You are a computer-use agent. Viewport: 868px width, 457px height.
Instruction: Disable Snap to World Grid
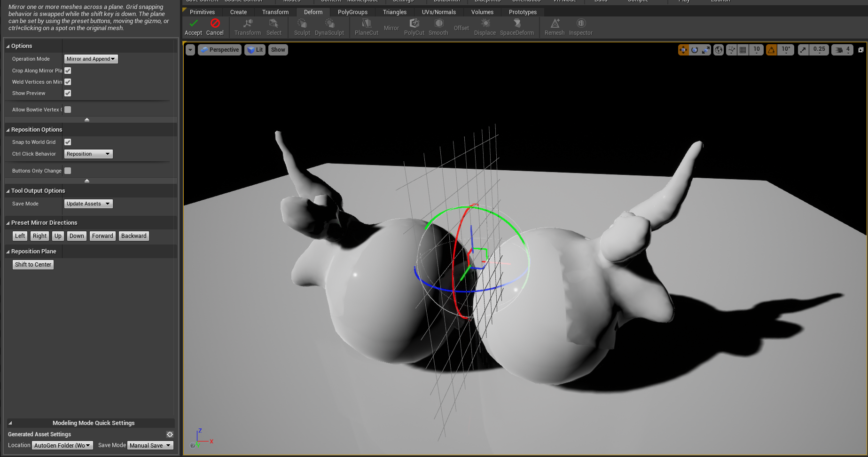point(68,142)
